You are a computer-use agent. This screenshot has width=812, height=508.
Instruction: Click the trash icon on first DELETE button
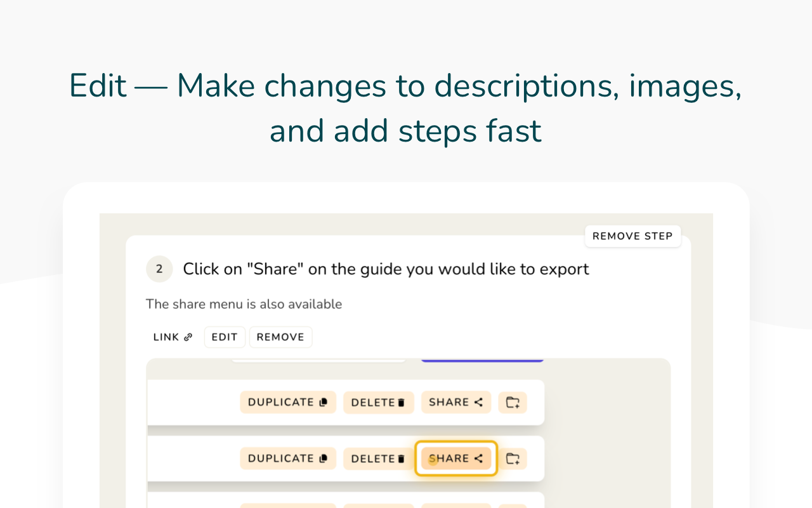(402, 402)
